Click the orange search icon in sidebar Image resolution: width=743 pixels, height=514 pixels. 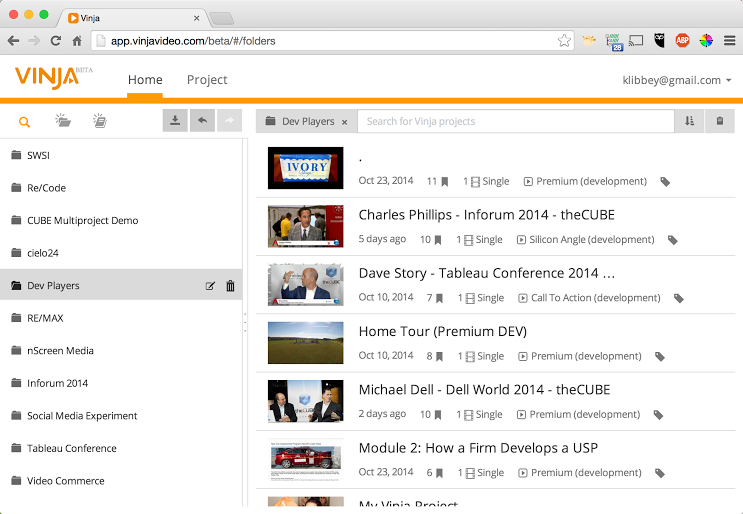[25, 122]
